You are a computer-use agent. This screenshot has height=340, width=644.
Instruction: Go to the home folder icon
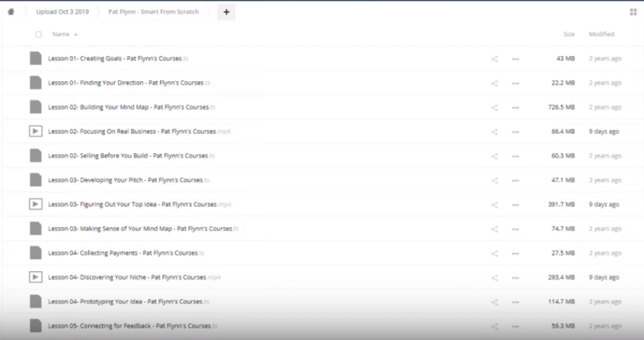point(11,12)
